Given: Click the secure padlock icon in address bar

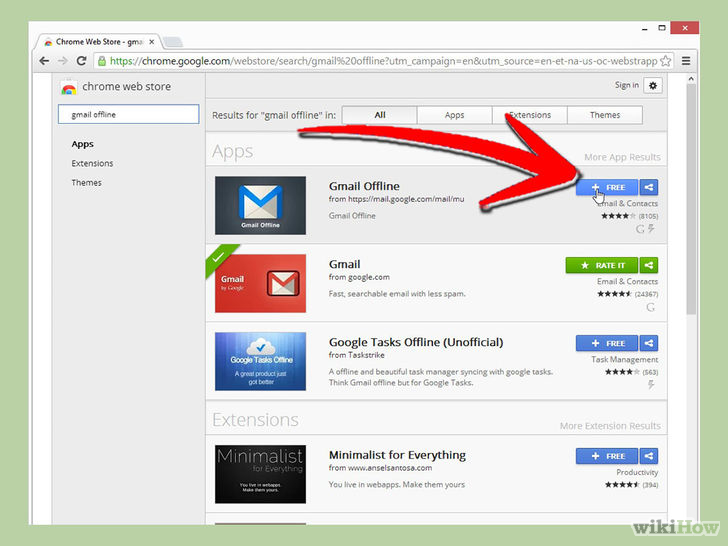Looking at the screenshot, I should tap(102, 61).
